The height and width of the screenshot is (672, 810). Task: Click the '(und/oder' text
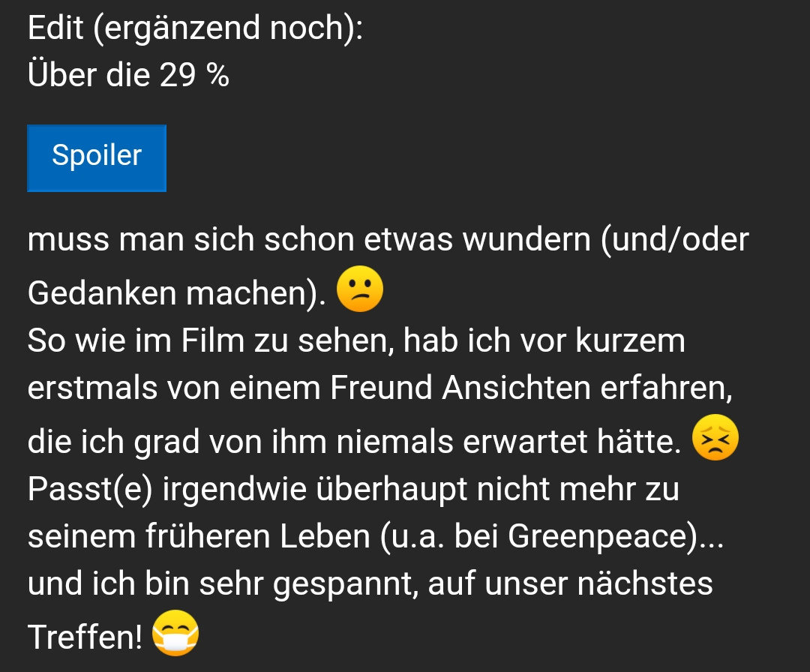(675, 240)
